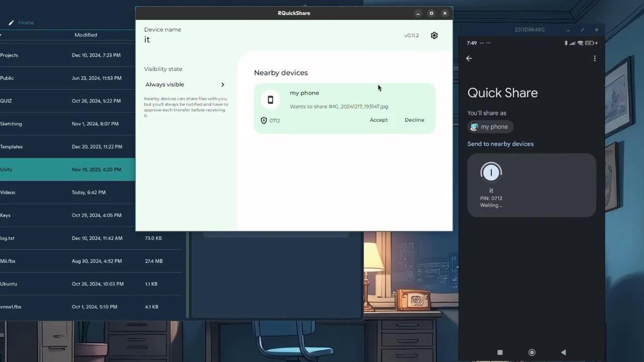Tap the back arrow in Quick Share

(x=468, y=58)
